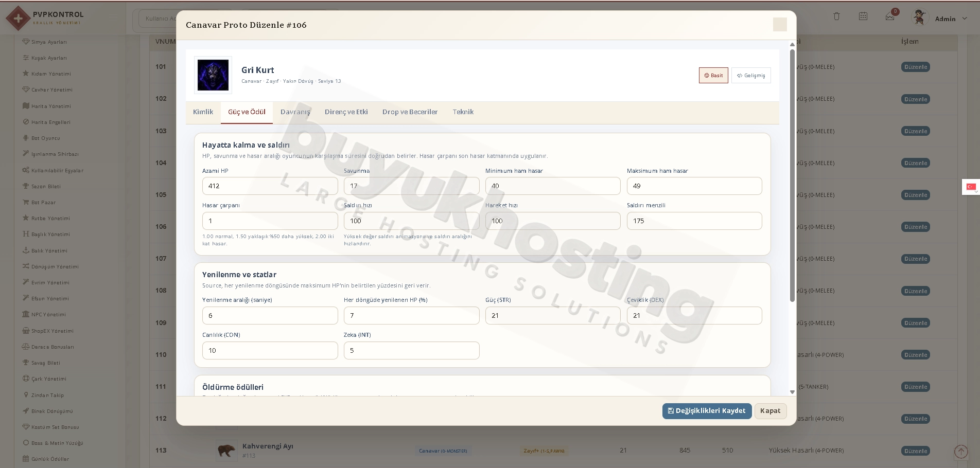
Task: Save with Değişiklikleri Kaydet button
Action: click(x=707, y=411)
